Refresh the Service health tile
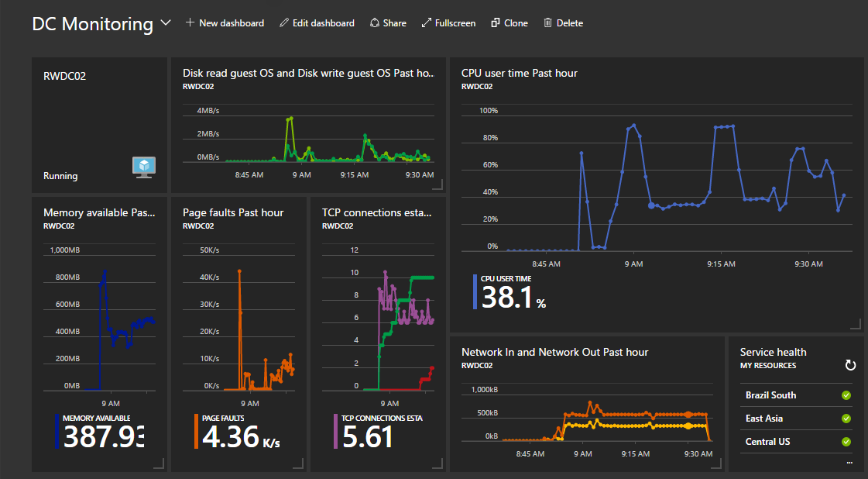Screen dimensions: 868x479 tap(850, 364)
